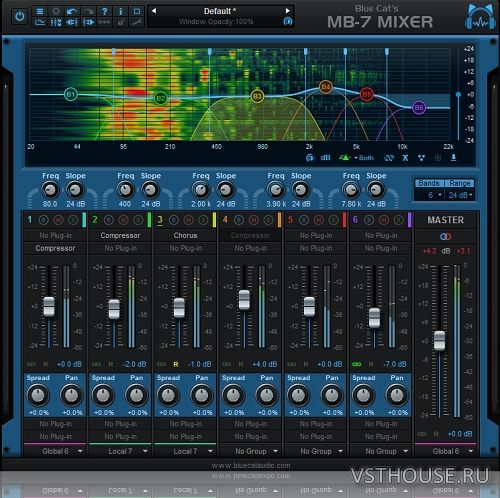Solo band 3 with S button
The height and width of the screenshot is (498, 500).
click(203, 220)
